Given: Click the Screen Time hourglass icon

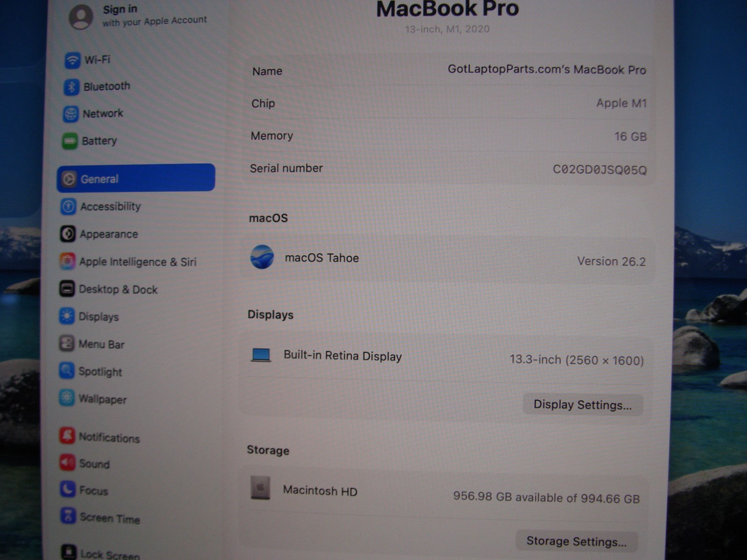Looking at the screenshot, I should (68, 516).
